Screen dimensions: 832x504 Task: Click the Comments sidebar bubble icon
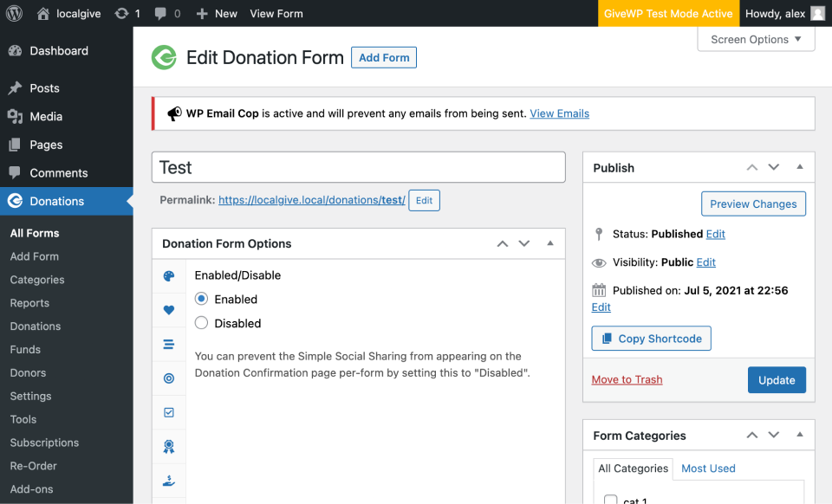(15, 173)
